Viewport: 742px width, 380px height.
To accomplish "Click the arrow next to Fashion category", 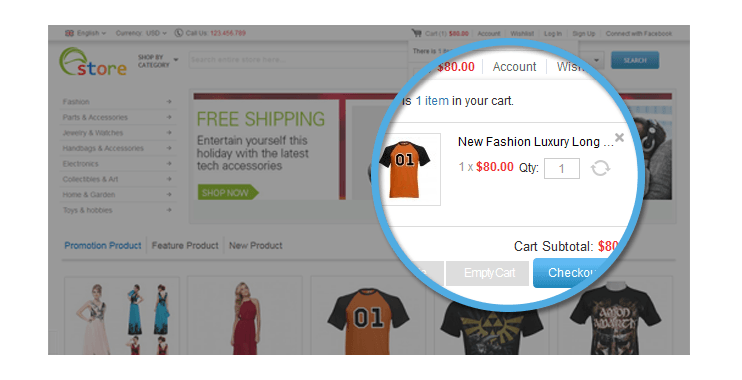I will tap(169, 102).
